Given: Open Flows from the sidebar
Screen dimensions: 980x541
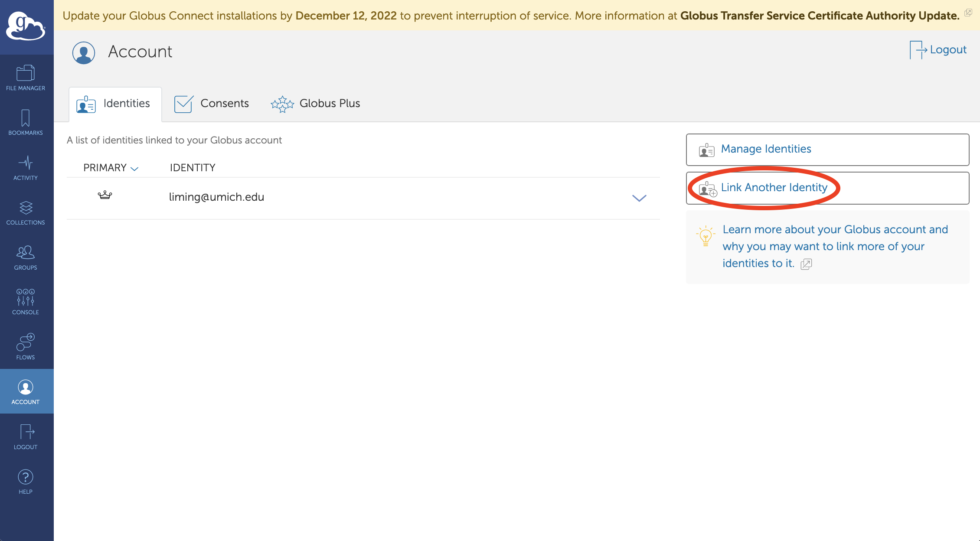Looking at the screenshot, I should (x=26, y=347).
